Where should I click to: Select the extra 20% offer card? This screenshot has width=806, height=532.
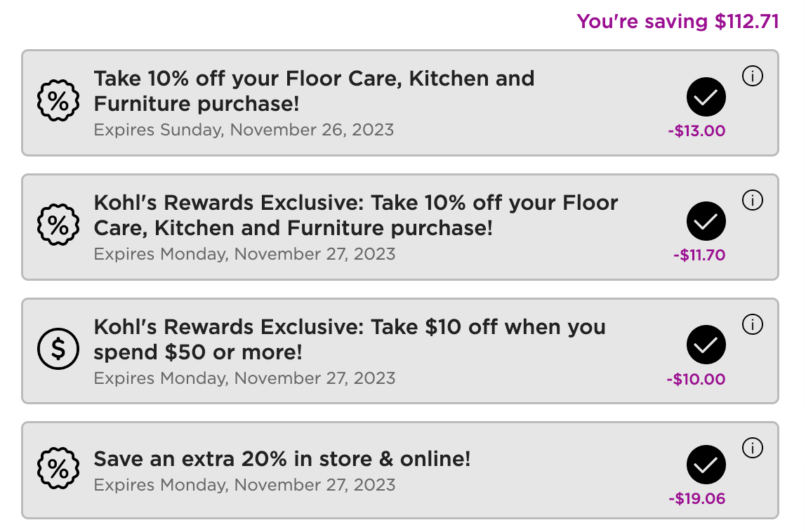(316, 470)
